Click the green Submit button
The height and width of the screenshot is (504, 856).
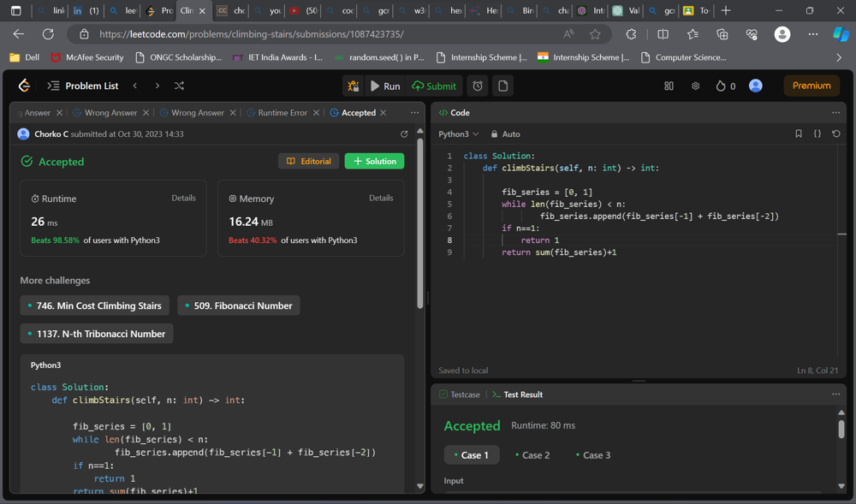pyautogui.click(x=434, y=86)
